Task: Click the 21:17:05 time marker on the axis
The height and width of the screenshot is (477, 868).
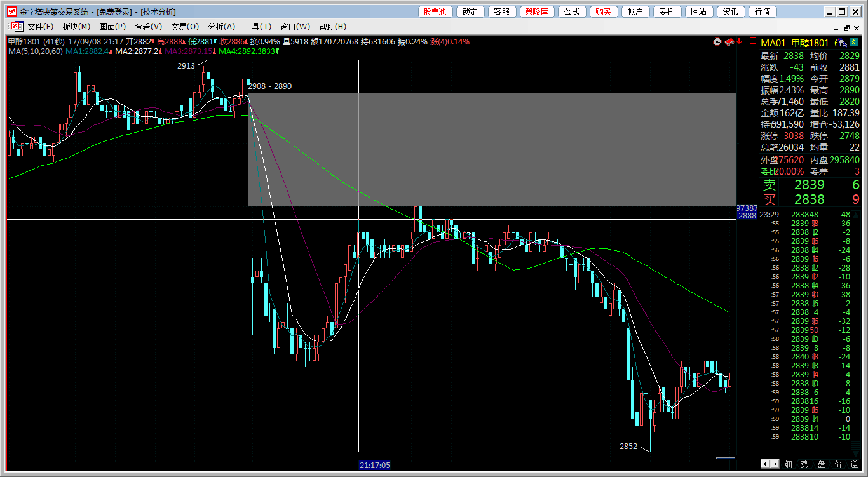Action: (x=375, y=466)
